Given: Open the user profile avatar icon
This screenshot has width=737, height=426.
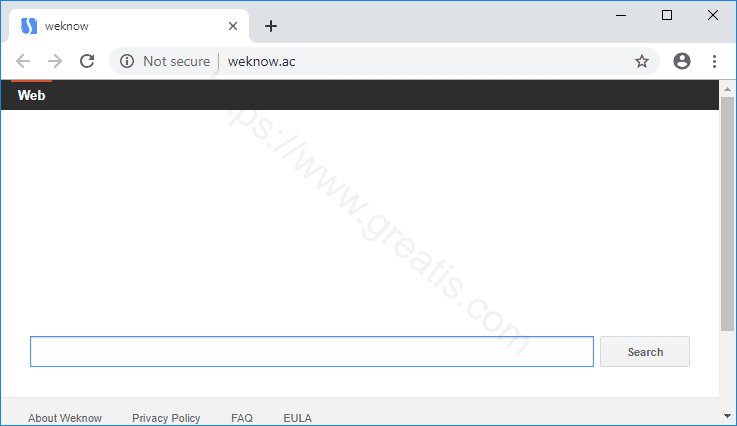Looking at the screenshot, I should tap(682, 61).
